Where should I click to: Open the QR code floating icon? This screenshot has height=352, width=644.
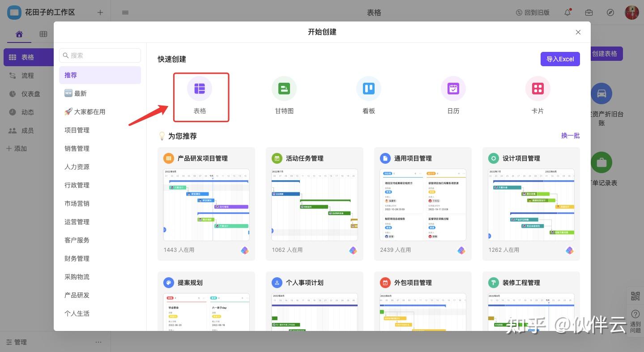coord(635,296)
